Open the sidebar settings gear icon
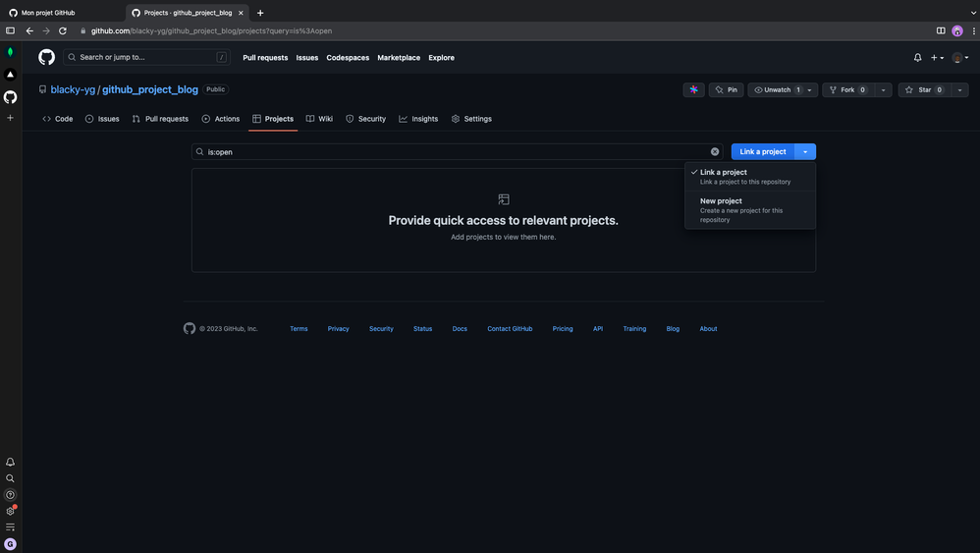This screenshot has width=980, height=553. (x=10, y=511)
